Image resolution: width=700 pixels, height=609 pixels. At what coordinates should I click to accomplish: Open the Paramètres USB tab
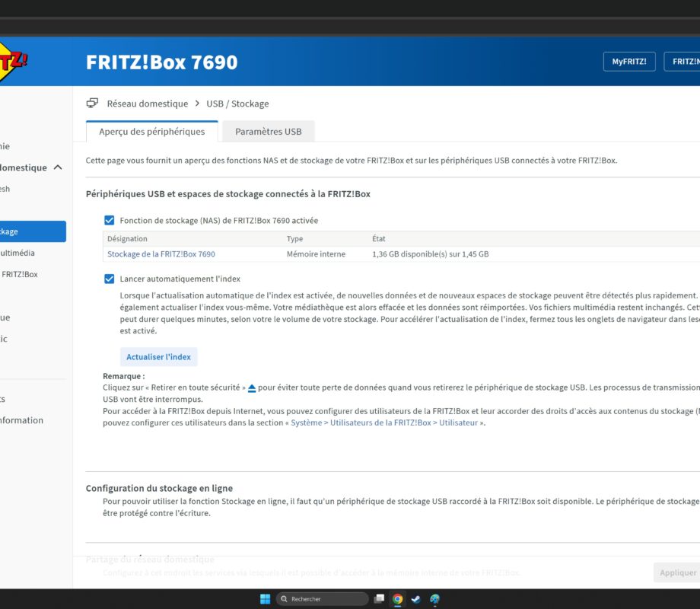point(269,132)
